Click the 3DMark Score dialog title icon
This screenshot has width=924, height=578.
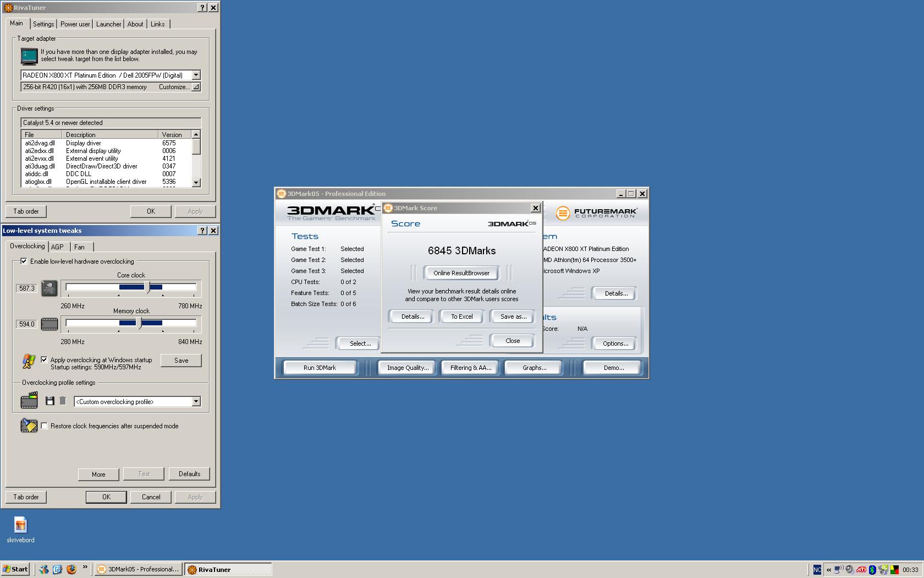[x=388, y=208]
